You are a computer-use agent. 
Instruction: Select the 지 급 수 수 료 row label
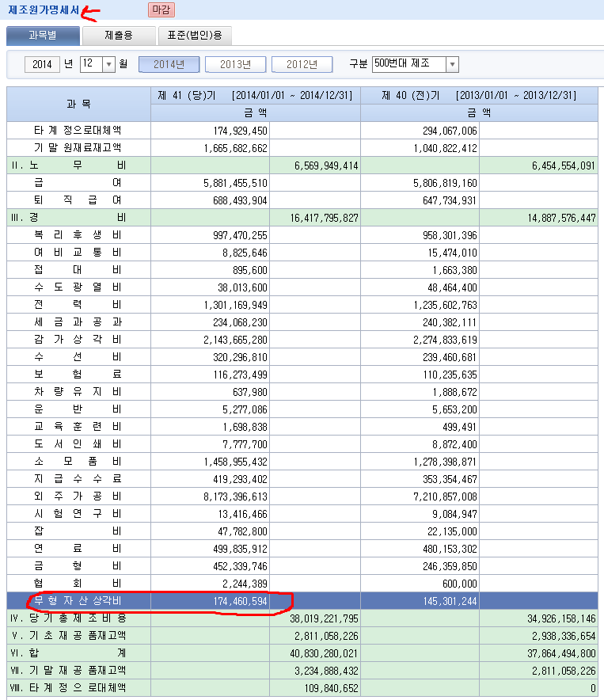click(x=78, y=478)
